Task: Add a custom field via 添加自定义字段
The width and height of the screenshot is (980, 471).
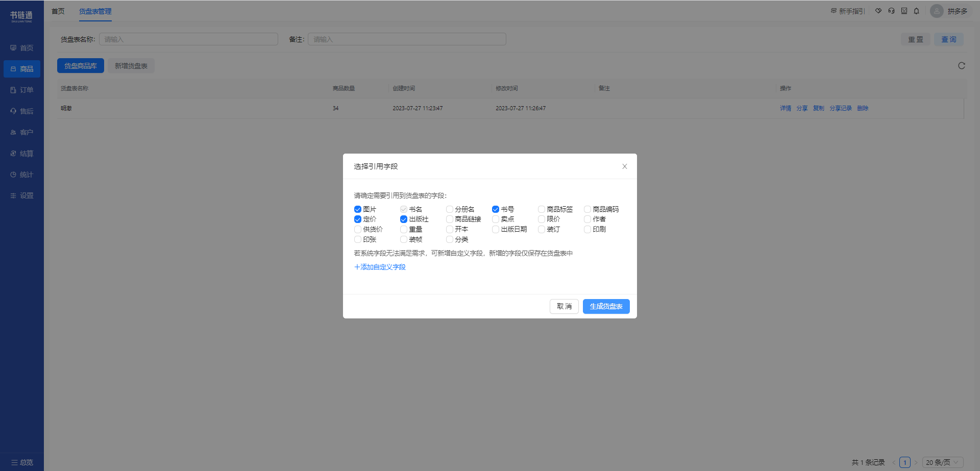Action: 380,267
